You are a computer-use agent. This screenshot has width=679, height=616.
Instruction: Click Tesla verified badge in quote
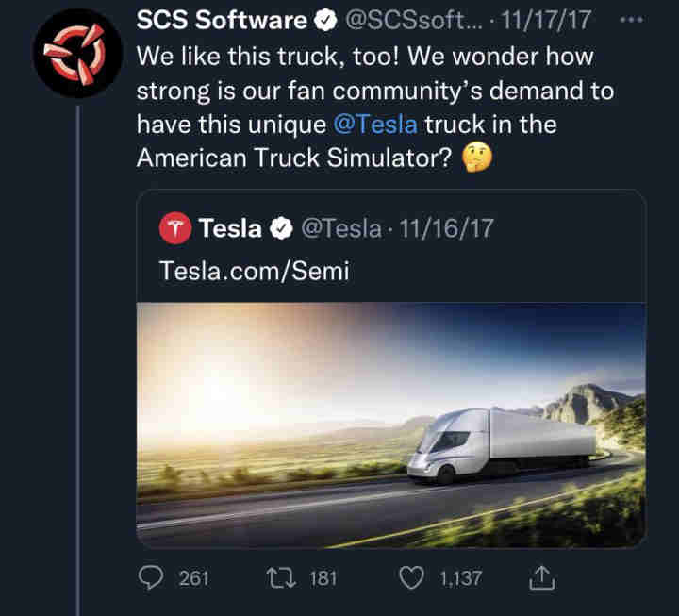pos(280,228)
